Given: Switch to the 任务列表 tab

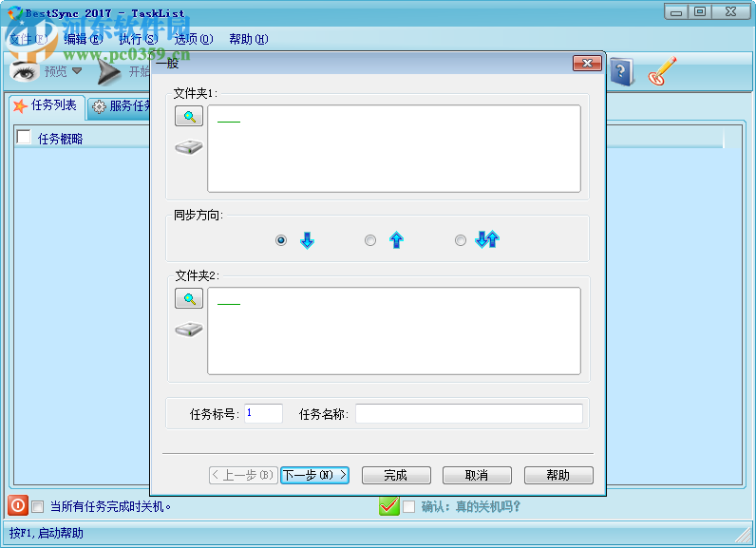Looking at the screenshot, I should click(47, 105).
